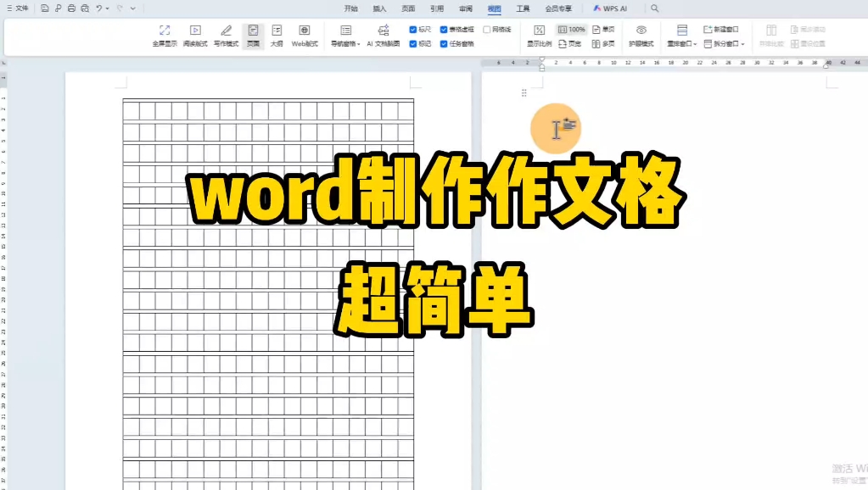Disable the 任务窗格 task pane checkbox
This screenshot has width=868, height=490.
click(x=444, y=44)
